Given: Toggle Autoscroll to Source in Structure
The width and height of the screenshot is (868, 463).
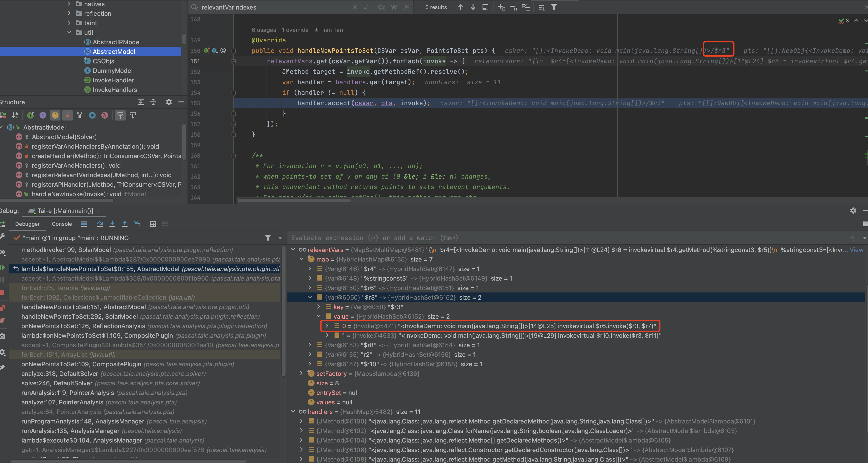Looking at the screenshot, I should click(120, 115).
